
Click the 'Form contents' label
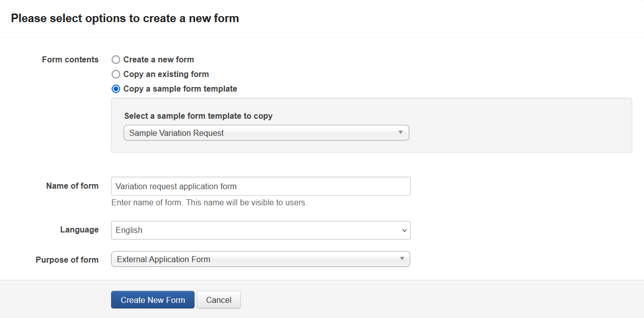coord(70,60)
